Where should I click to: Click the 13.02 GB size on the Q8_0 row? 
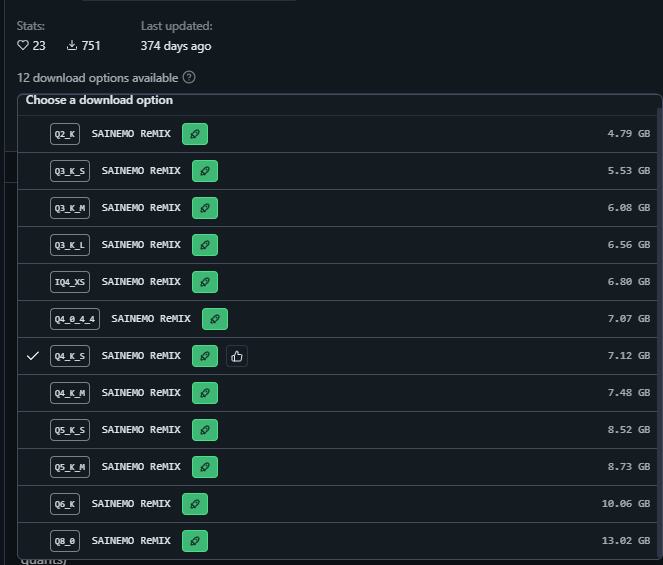coord(628,541)
